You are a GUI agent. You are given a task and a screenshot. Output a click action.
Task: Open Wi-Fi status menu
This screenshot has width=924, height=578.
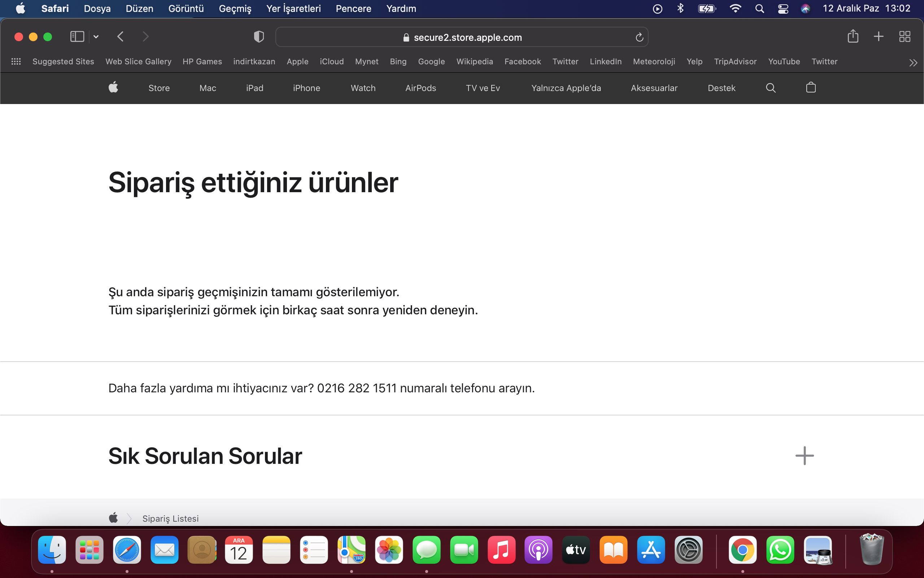pyautogui.click(x=735, y=8)
